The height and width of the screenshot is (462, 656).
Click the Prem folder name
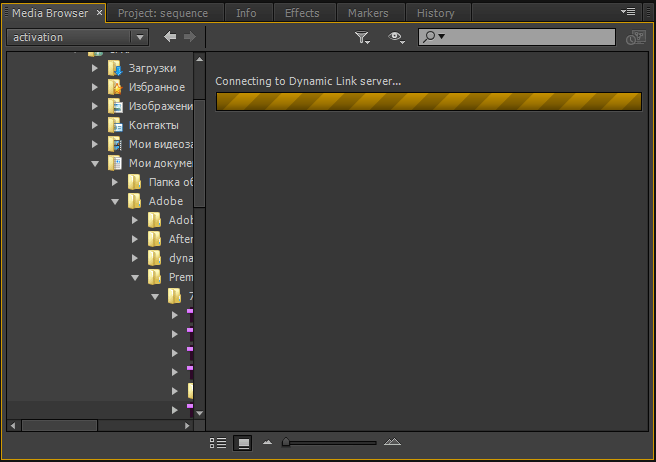click(181, 277)
